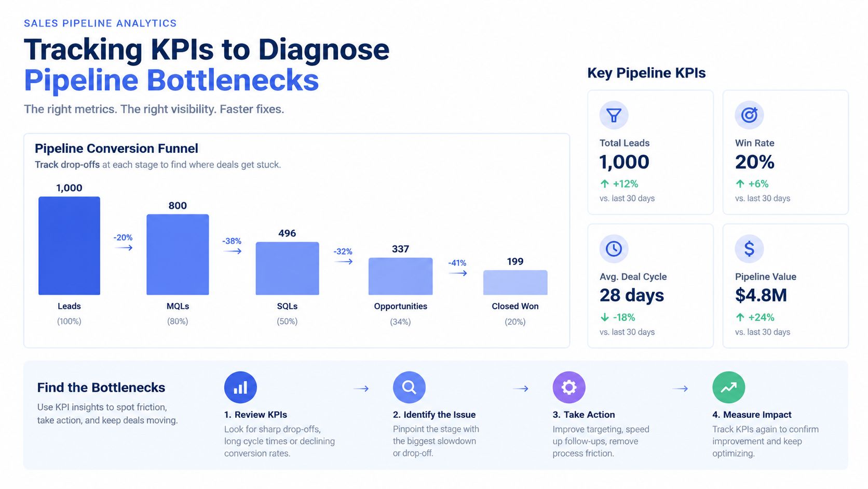
Task: Click the Identify the Issue magnifier icon
Action: (x=409, y=387)
